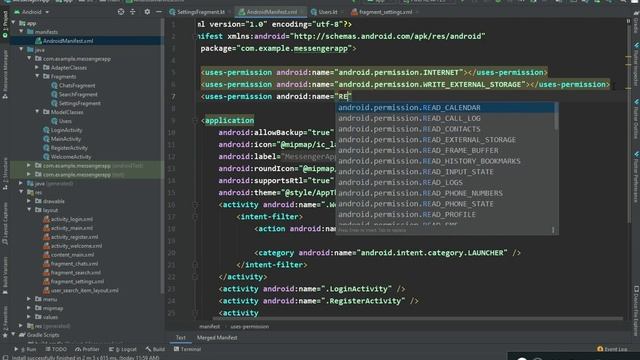
Task: Expand the mipmap folder
Action: click(29, 308)
